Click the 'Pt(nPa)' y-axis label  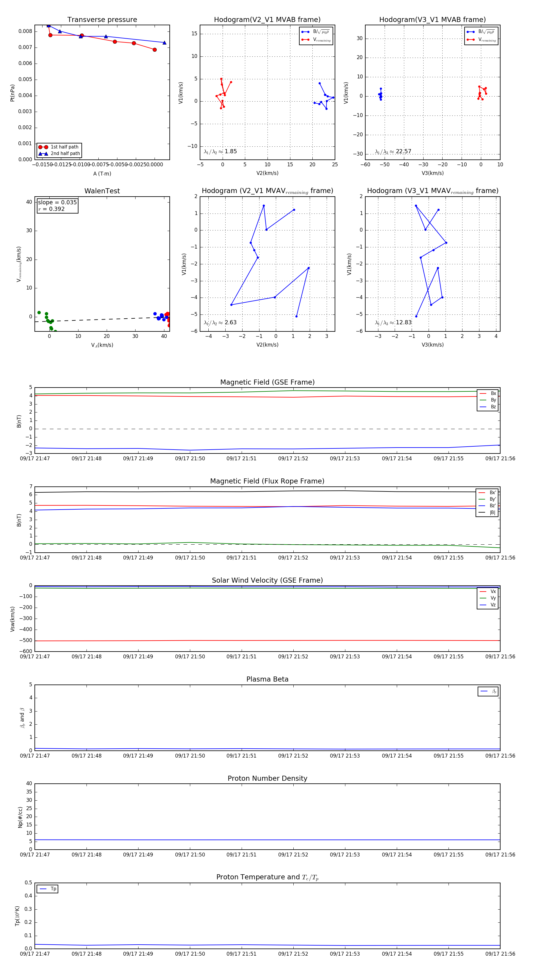click(12, 92)
